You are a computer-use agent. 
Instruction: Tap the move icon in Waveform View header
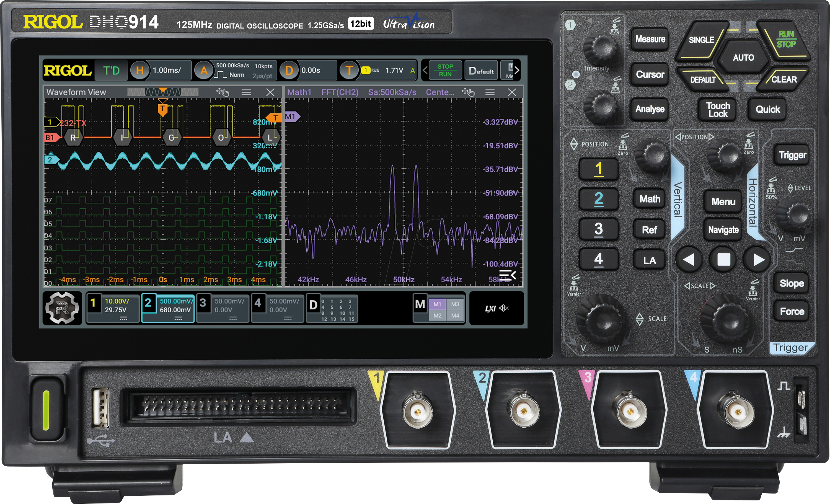pyautogui.click(x=222, y=92)
